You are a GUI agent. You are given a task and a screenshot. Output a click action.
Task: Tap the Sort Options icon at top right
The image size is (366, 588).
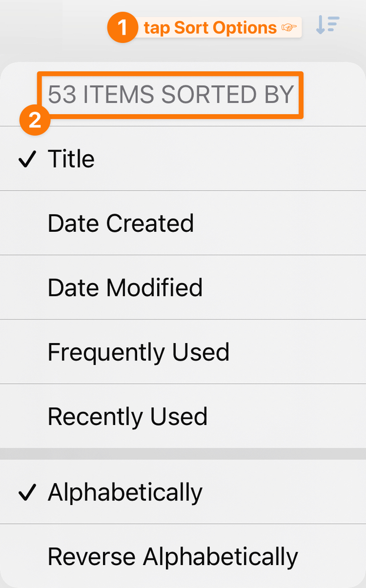[328, 25]
